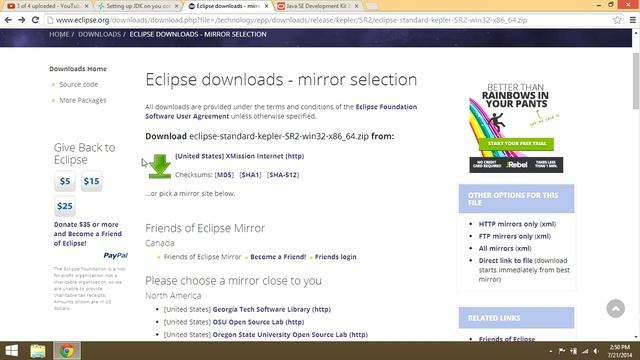Click the JRebel ad banner logo
This screenshot has width=640, height=360.
click(x=517, y=165)
